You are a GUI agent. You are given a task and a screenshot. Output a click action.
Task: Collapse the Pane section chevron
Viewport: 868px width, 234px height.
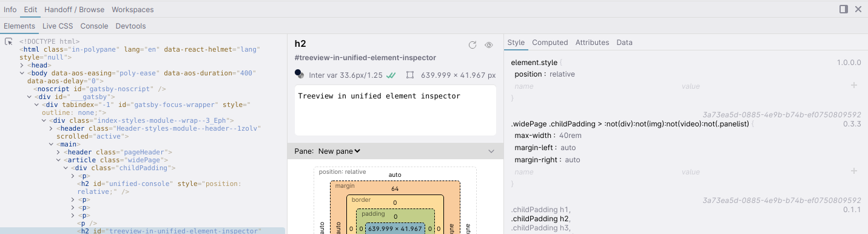click(x=491, y=151)
